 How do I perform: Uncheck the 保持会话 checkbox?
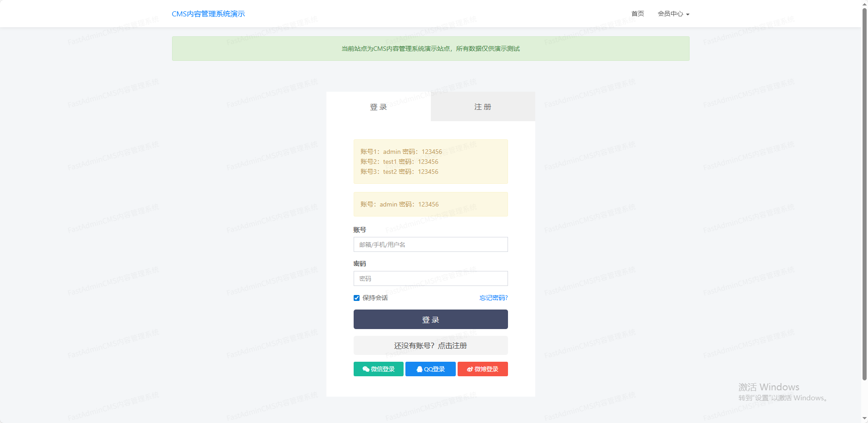click(x=356, y=298)
